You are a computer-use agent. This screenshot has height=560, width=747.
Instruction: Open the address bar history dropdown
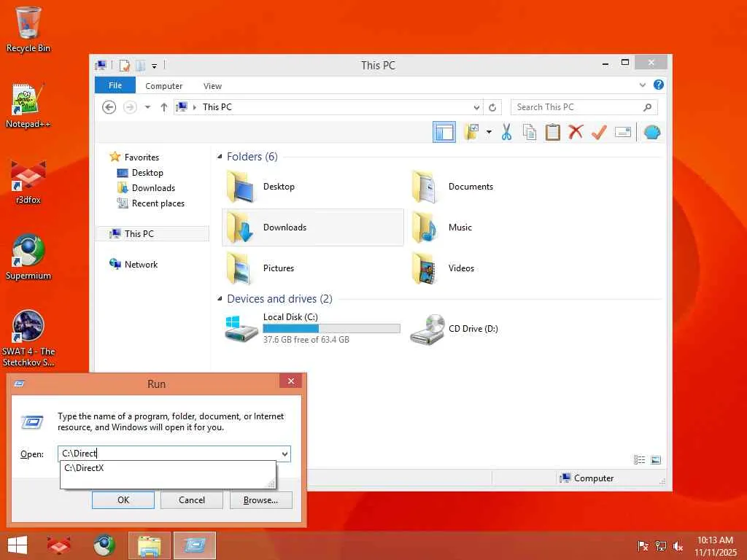point(476,107)
